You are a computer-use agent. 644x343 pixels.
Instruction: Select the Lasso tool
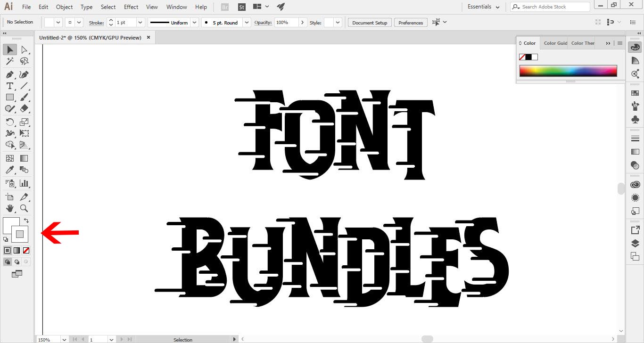point(24,61)
